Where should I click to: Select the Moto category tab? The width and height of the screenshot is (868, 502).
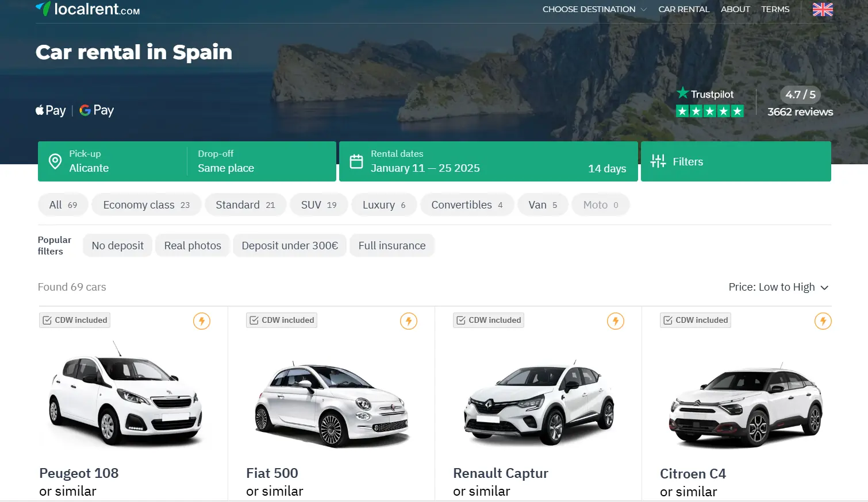click(x=601, y=205)
